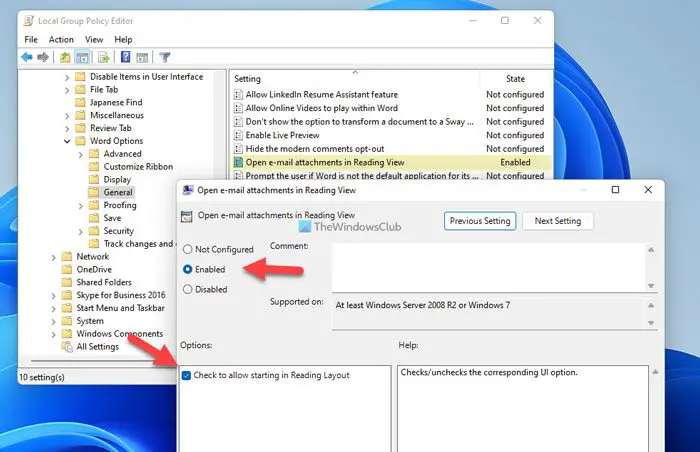Open the File menu

click(31, 39)
